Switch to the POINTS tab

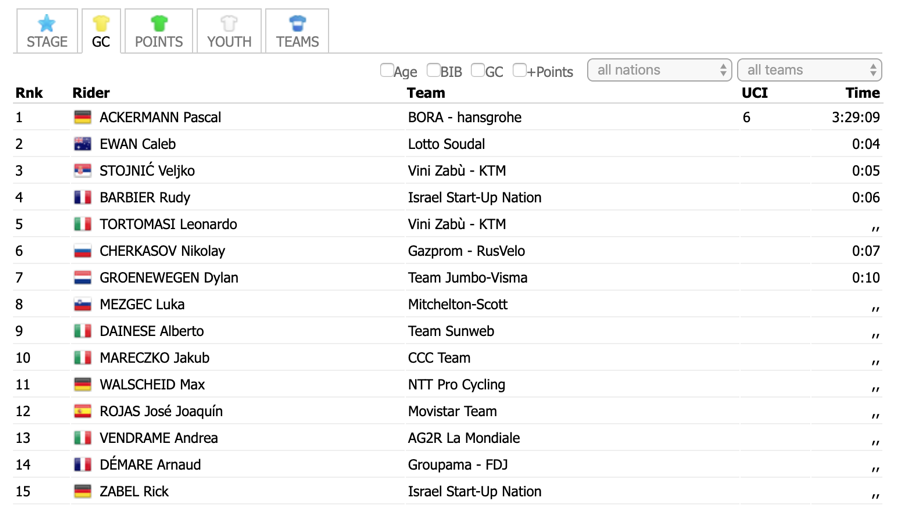click(x=159, y=31)
